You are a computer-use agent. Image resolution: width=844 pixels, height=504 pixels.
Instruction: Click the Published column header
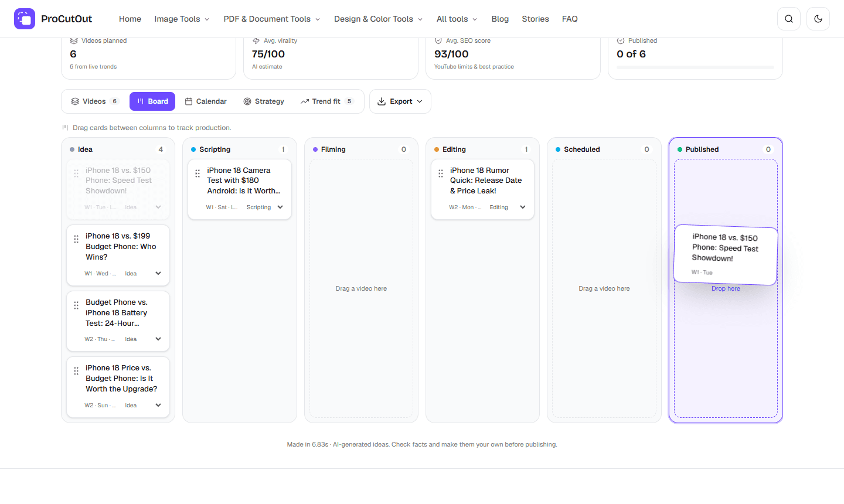tap(726, 149)
